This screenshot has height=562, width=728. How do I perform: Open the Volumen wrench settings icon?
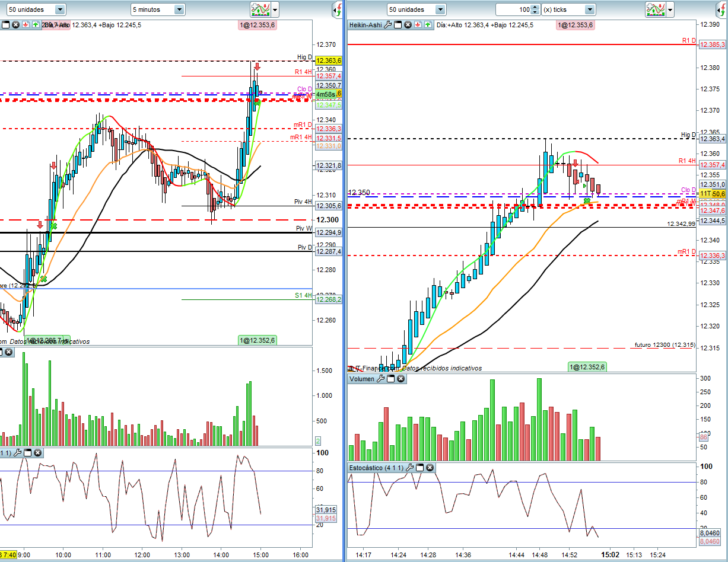tap(381, 379)
